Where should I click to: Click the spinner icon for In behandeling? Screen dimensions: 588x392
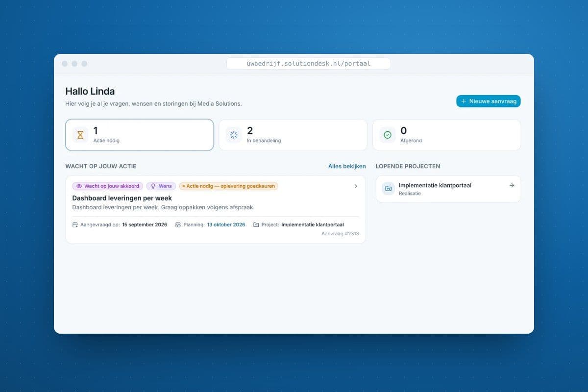[234, 135]
